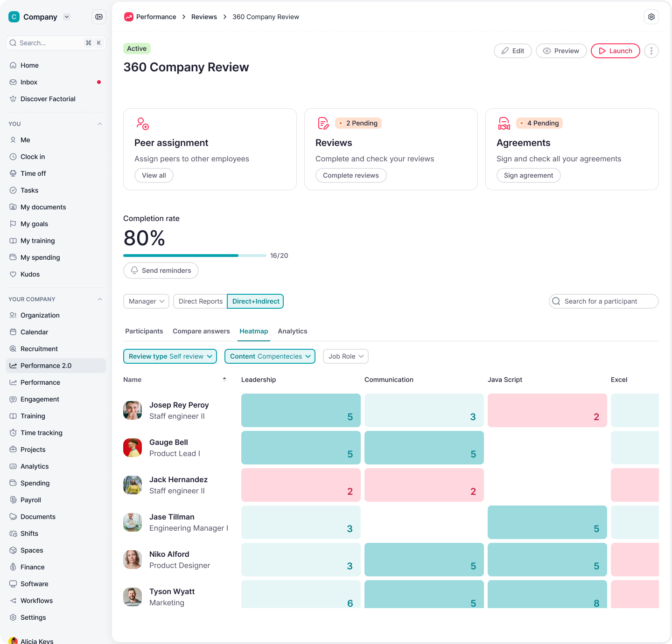Expand the Company workspace switcher
Viewport: 672px width, 644px height.
coord(67,17)
